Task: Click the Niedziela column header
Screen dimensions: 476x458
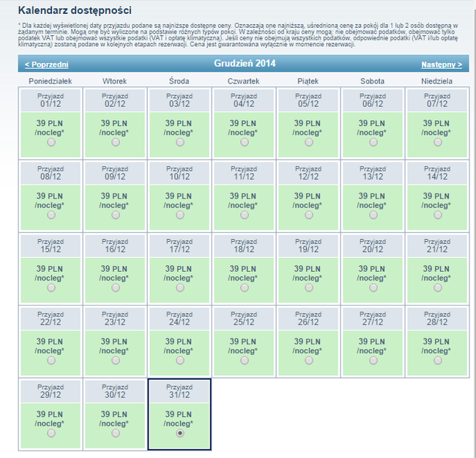Action: click(436, 81)
